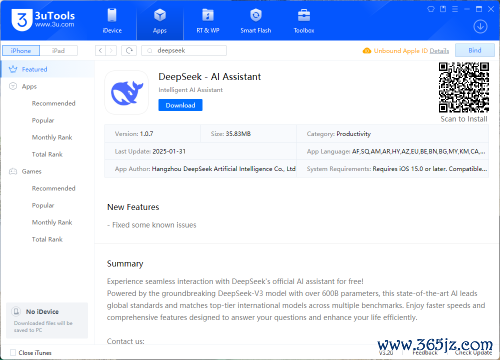Click the System Requirements iOS 15.0 cell
This screenshot has width=500, height=360.
coord(393,169)
